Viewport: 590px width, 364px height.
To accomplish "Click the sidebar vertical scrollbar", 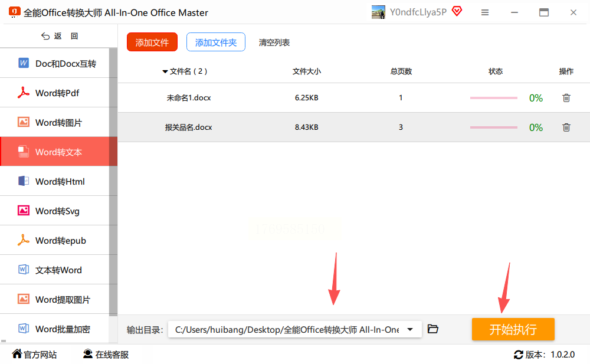I will (x=113, y=182).
